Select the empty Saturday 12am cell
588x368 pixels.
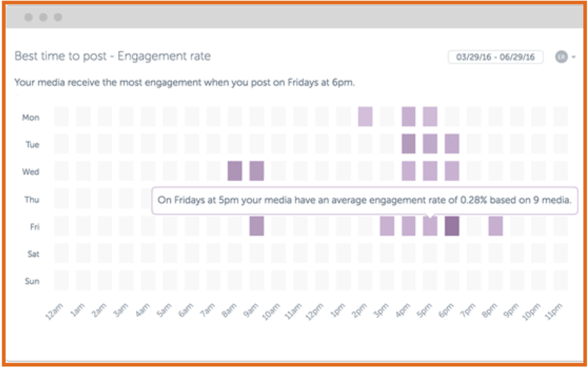pos(61,253)
